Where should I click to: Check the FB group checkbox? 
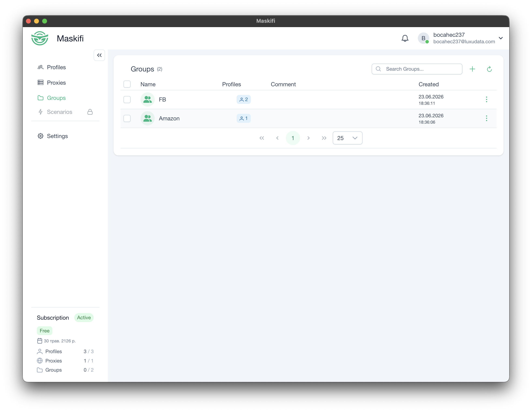pos(127,99)
